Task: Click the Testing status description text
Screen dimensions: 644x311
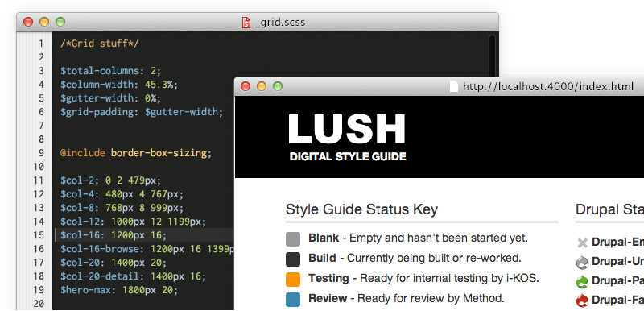Action: [424, 278]
